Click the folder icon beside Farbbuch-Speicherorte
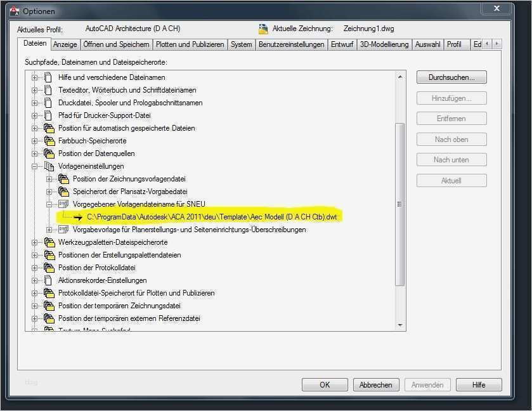This screenshot has width=532, height=411. [49, 141]
